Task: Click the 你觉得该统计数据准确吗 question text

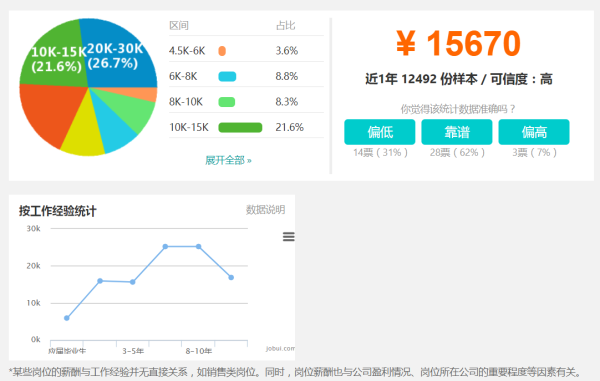Action: point(458,109)
